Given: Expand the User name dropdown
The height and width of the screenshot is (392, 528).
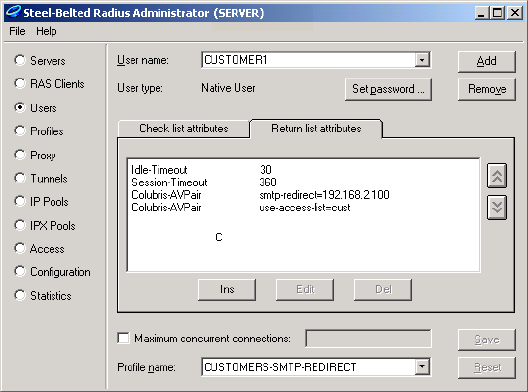Looking at the screenshot, I should [422, 60].
